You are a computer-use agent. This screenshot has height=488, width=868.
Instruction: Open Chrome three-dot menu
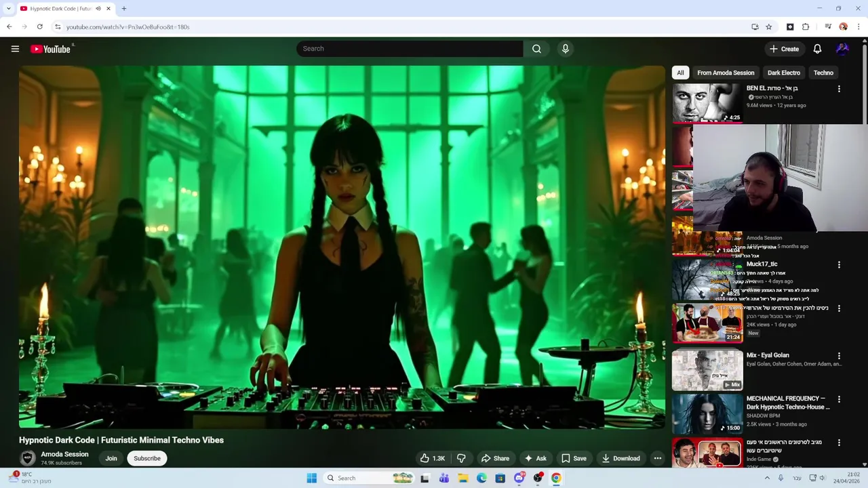859,27
